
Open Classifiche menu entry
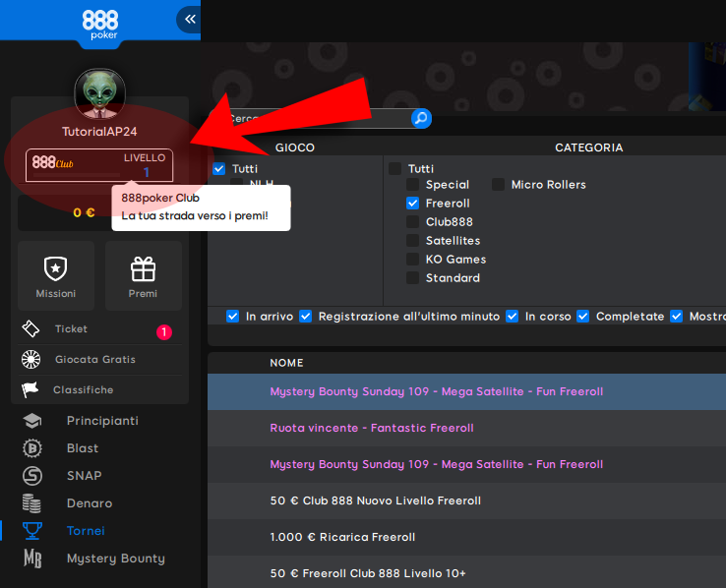tap(84, 389)
